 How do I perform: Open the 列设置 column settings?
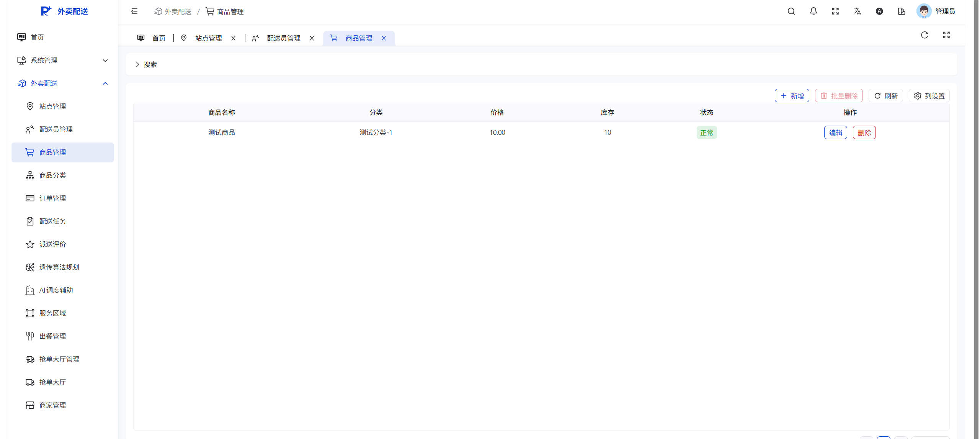[x=929, y=96]
